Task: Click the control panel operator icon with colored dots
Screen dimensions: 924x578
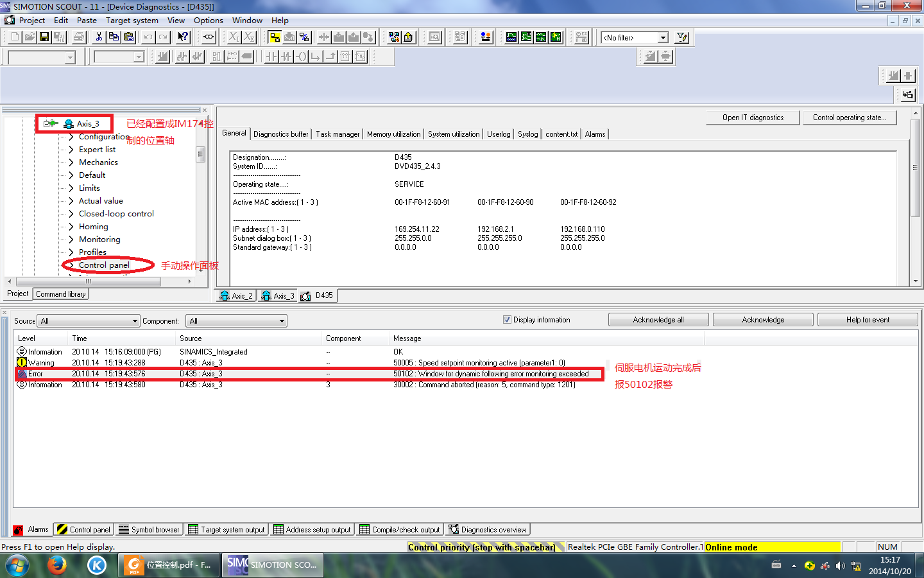Action: pyautogui.click(x=486, y=37)
